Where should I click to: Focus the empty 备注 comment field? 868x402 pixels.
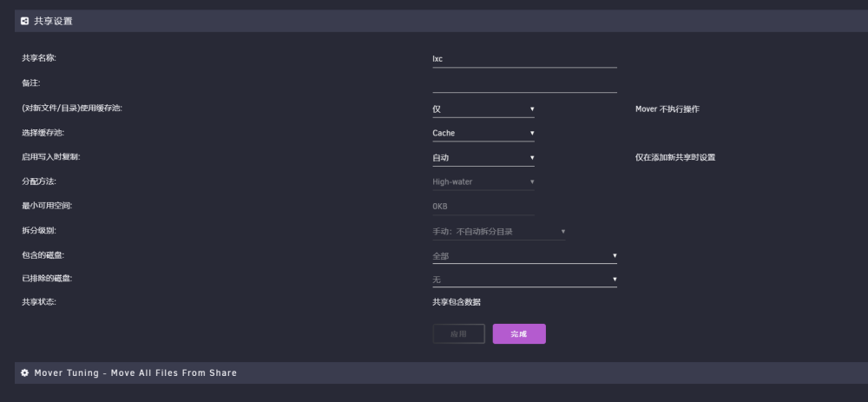click(524, 83)
